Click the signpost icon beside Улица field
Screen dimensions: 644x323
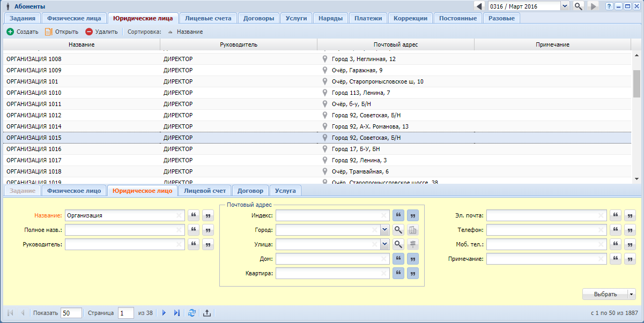coord(412,244)
